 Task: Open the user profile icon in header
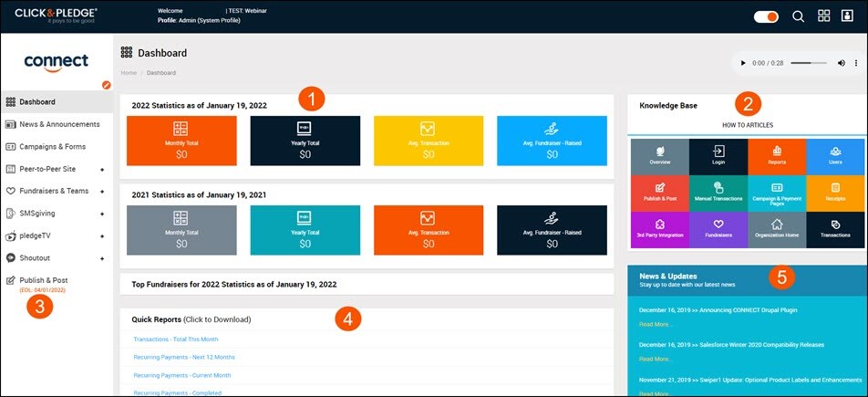(847, 16)
